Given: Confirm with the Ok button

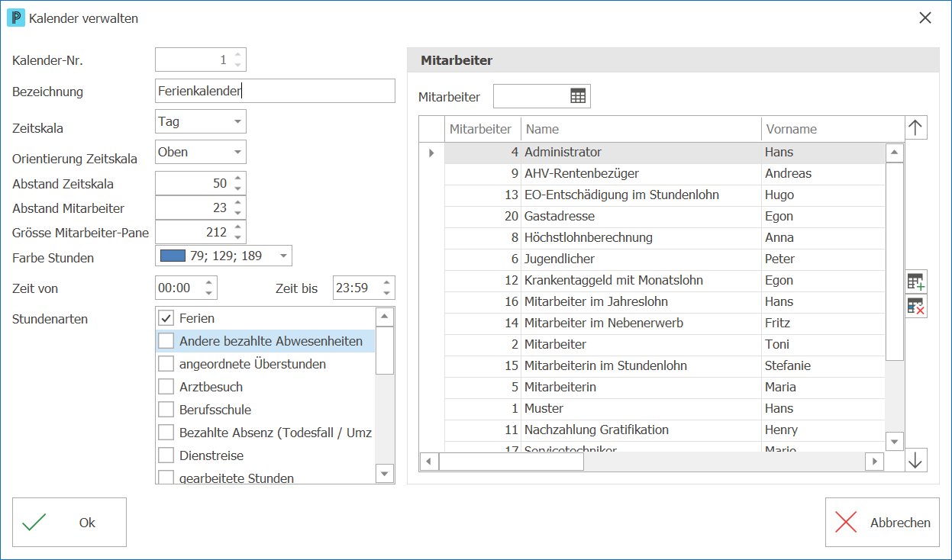Looking at the screenshot, I should click(x=69, y=523).
